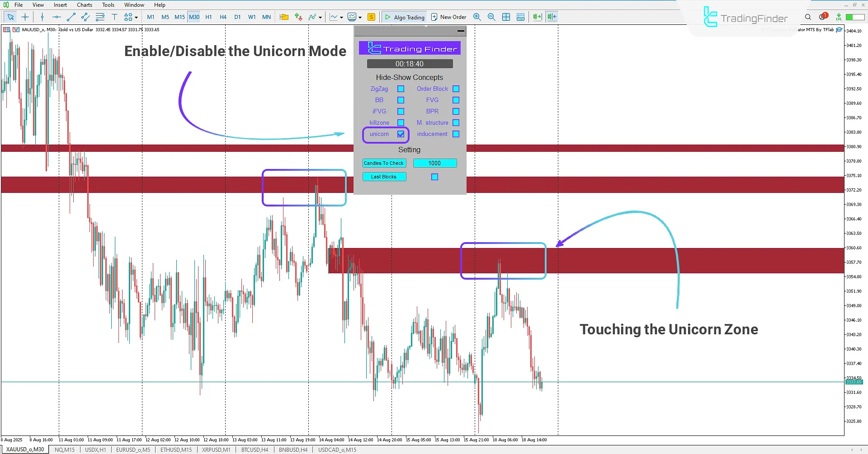Select the Horizontal Line drawing tool

coord(57,17)
